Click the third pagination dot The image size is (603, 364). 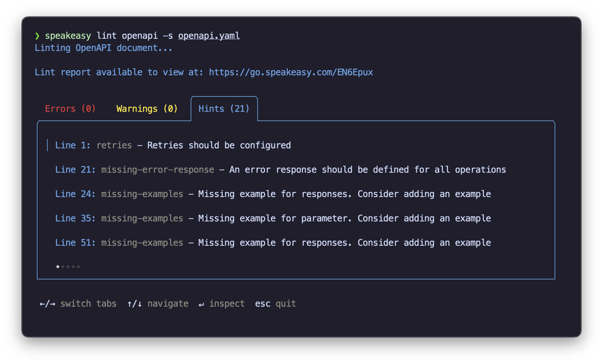[68, 267]
